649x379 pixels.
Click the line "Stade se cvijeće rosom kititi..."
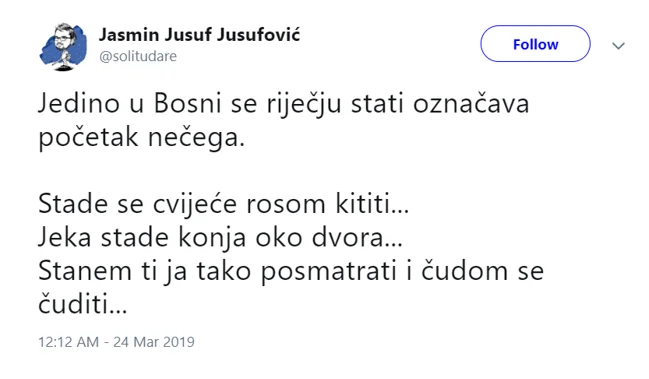coord(224,204)
